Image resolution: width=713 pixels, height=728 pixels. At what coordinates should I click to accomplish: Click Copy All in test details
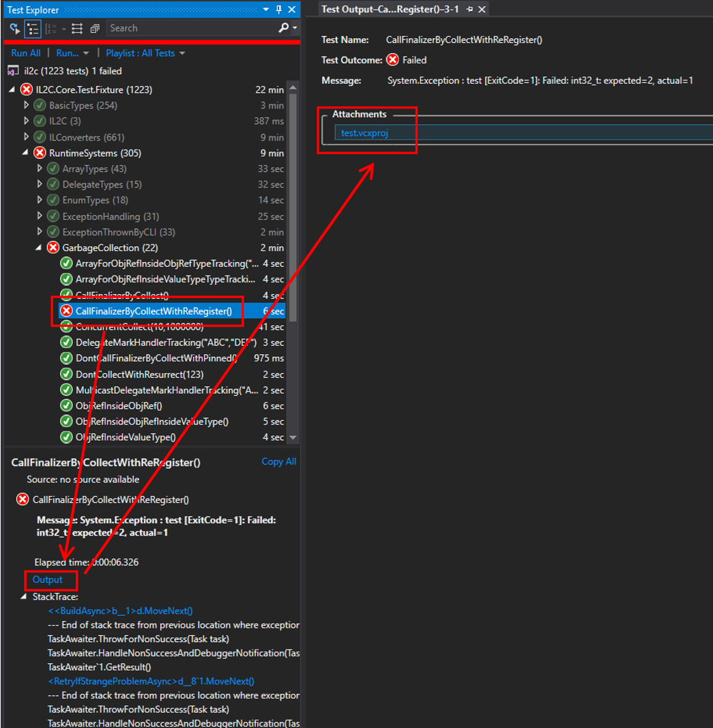(x=278, y=462)
